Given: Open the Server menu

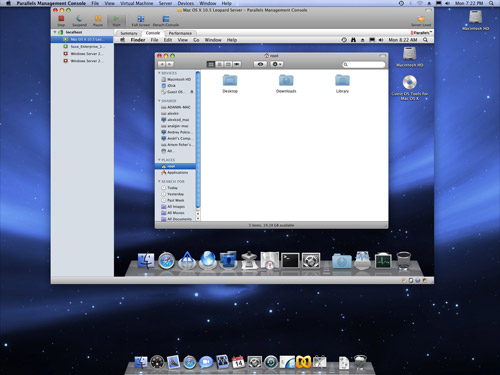Looking at the screenshot, I should click(165, 3).
